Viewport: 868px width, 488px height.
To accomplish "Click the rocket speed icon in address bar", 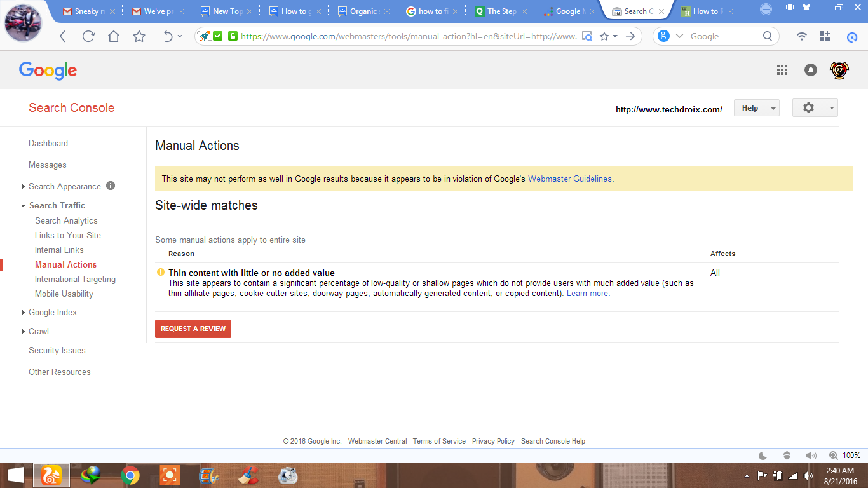I will tap(205, 36).
